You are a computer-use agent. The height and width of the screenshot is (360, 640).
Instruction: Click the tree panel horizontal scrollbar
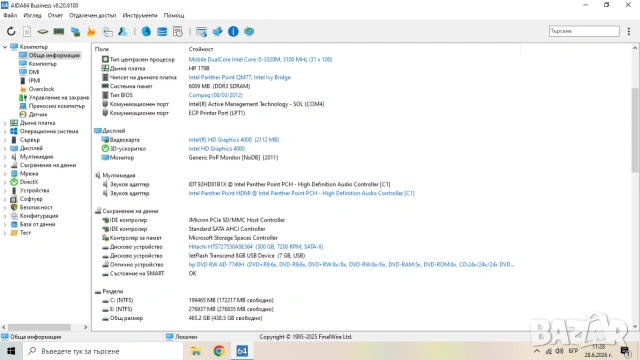coord(40,327)
